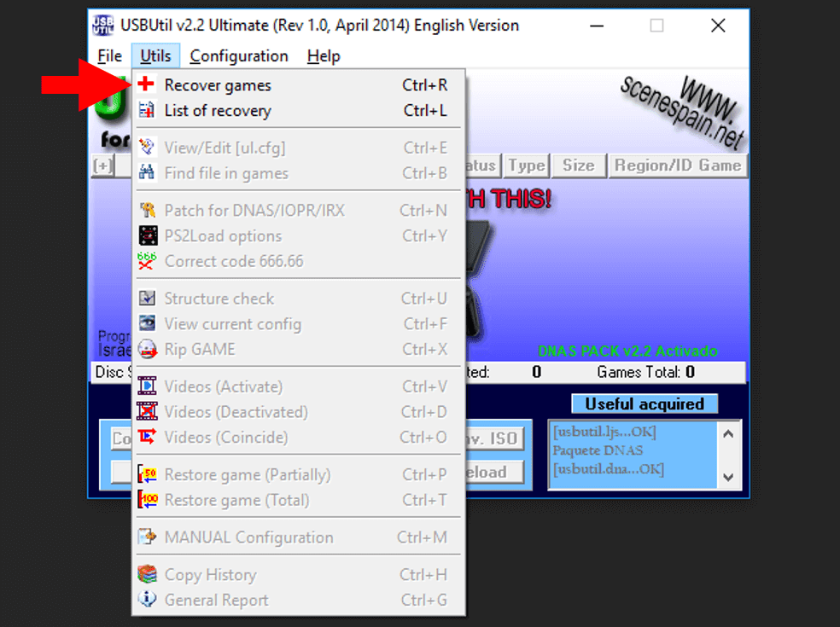Click the Size column header
This screenshot has height=627, width=840.
point(579,165)
